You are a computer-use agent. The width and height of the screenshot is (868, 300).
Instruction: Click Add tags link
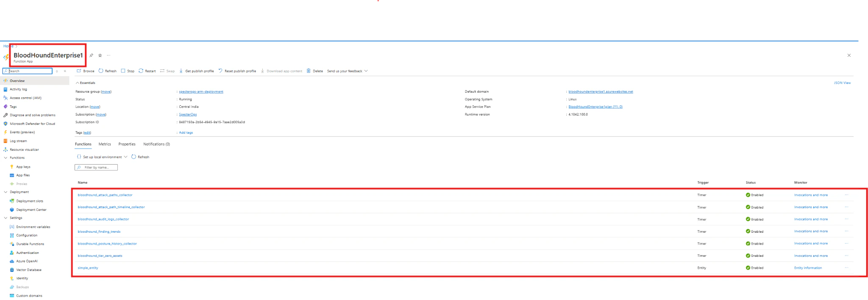pos(186,132)
